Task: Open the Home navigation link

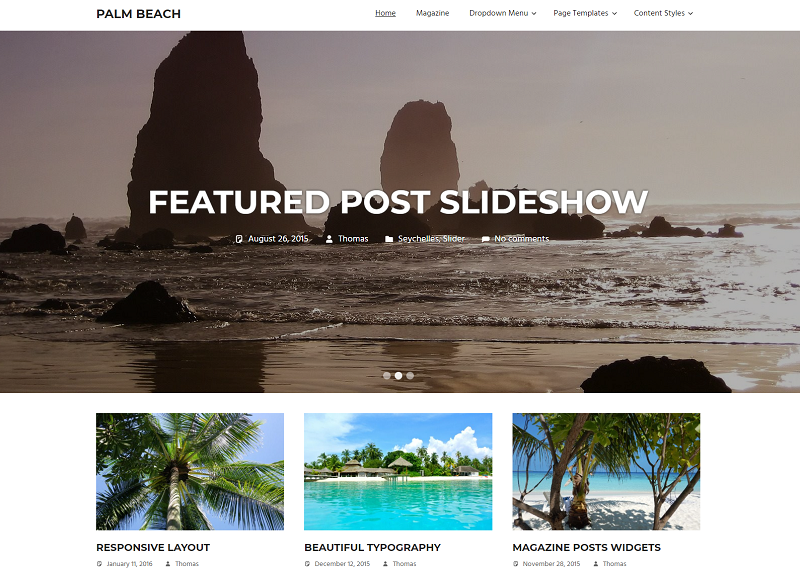Action: tap(385, 13)
